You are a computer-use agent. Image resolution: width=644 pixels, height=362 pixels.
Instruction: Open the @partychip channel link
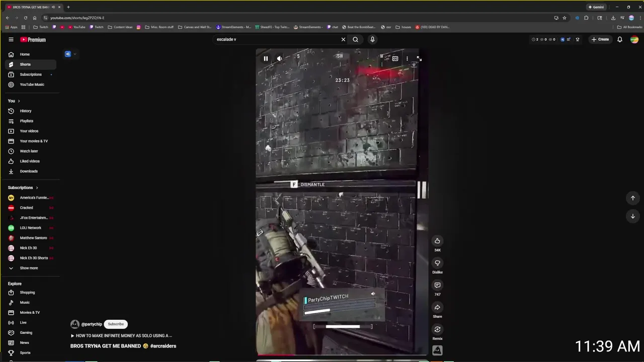click(92, 324)
